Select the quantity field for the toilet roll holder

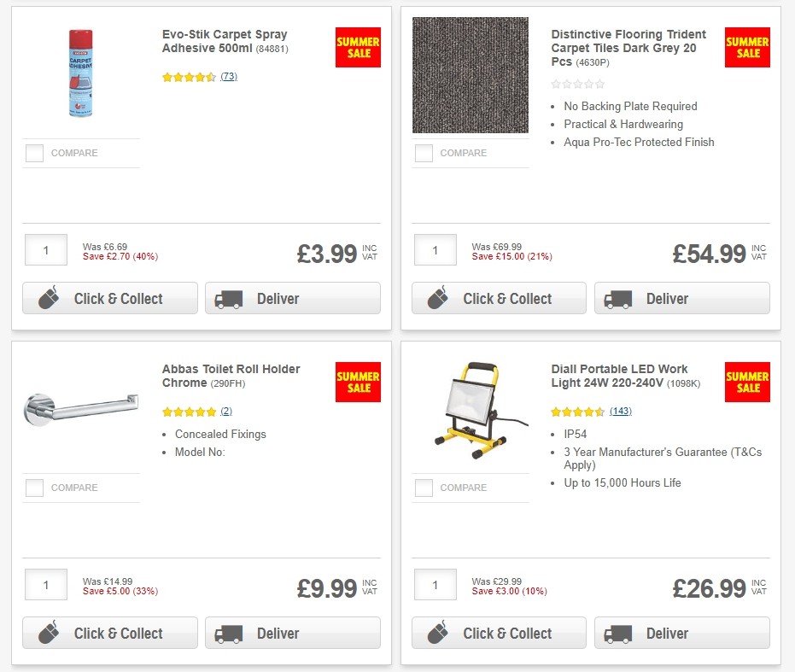[45, 584]
